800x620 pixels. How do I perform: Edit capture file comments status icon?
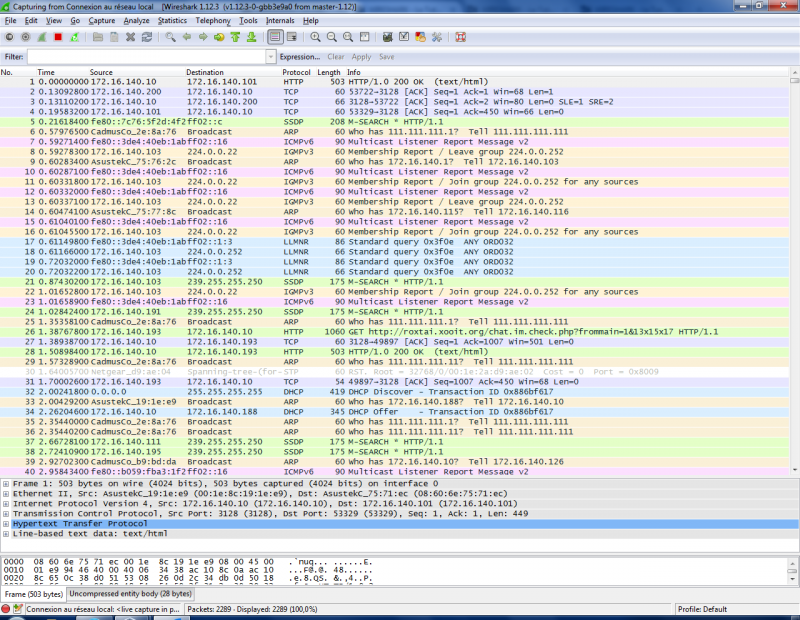[x=18, y=609]
